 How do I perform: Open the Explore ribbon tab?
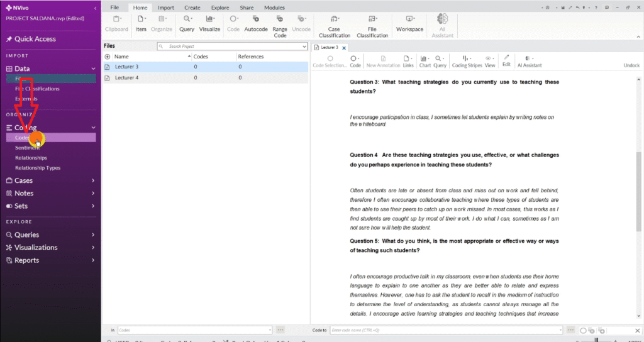coord(220,8)
